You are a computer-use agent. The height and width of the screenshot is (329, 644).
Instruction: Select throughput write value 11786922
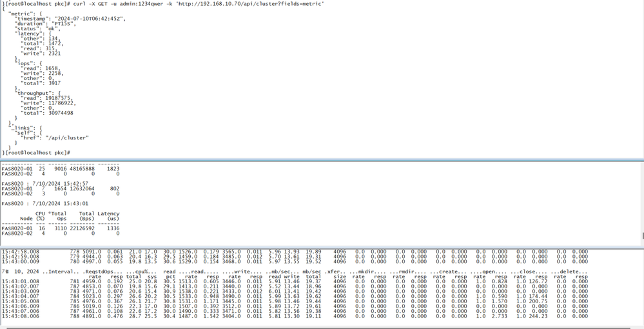pos(61,103)
